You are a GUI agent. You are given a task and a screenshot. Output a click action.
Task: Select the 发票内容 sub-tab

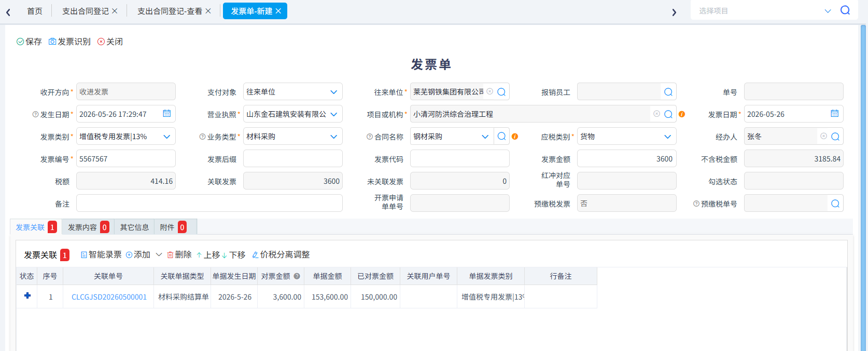(x=88, y=227)
